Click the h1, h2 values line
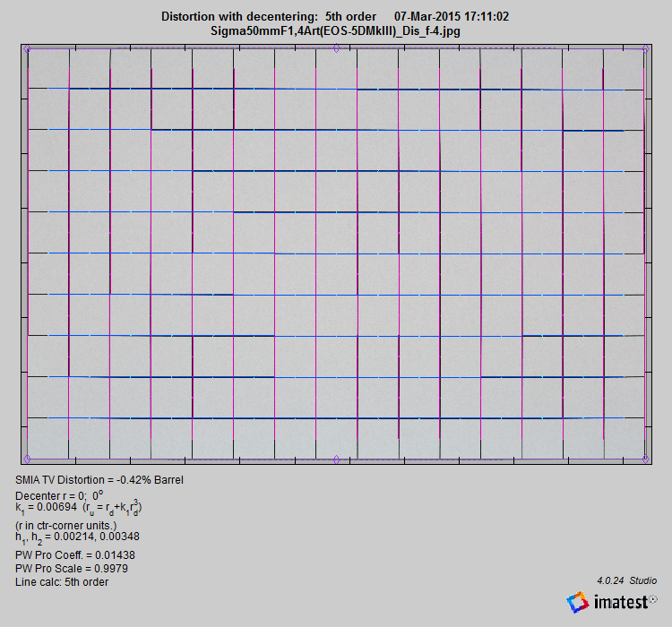 77,537
